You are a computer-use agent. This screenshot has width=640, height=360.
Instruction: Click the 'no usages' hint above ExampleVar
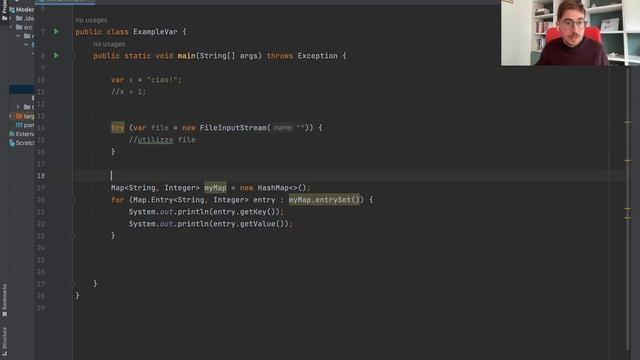click(91, 20)
